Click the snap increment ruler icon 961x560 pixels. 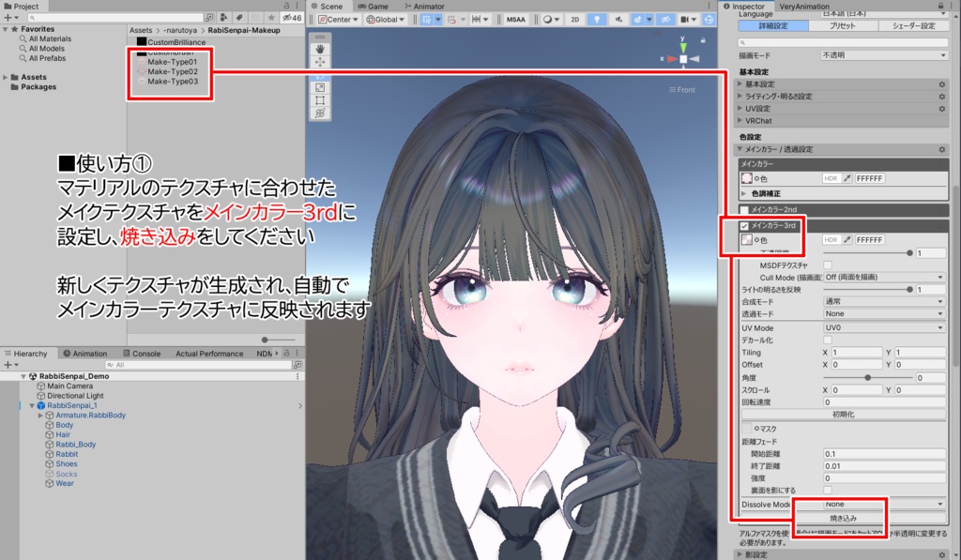click(476, 20)
